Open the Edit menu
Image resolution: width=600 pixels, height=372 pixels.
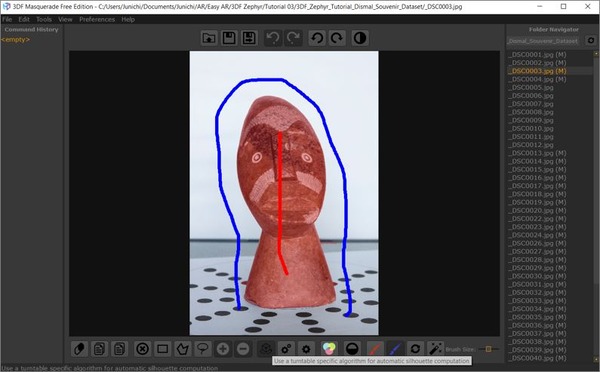click(x=24, y=19)
